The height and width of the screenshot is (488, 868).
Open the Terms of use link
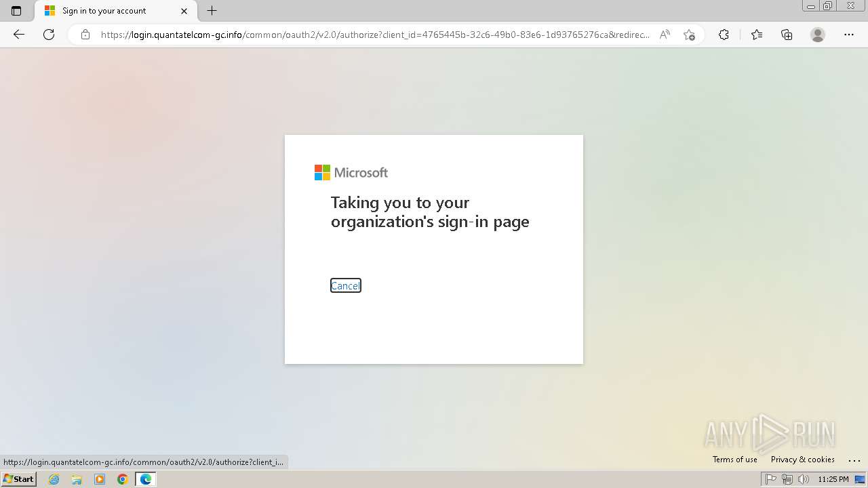735,460
